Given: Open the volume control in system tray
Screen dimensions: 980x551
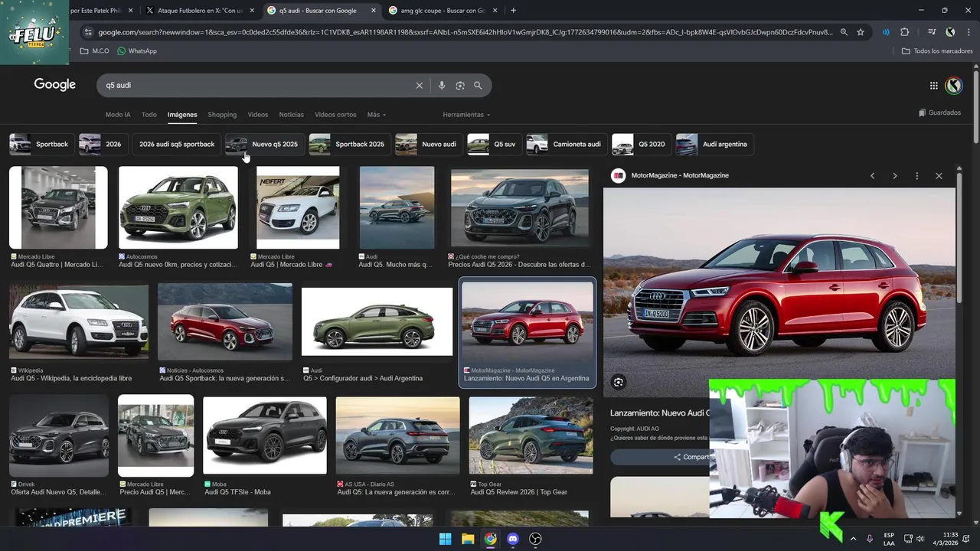Looking at the screenshot, I should (920, 539).
